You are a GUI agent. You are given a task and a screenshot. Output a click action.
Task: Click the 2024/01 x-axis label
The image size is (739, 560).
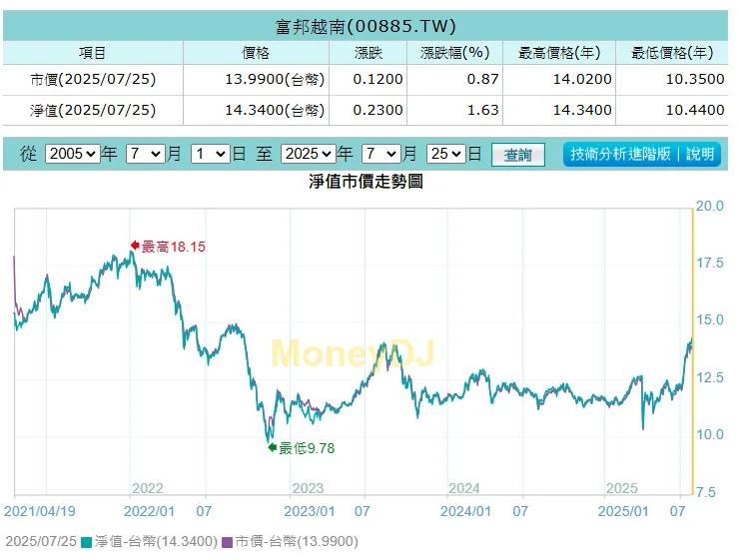tap(465, 511)
